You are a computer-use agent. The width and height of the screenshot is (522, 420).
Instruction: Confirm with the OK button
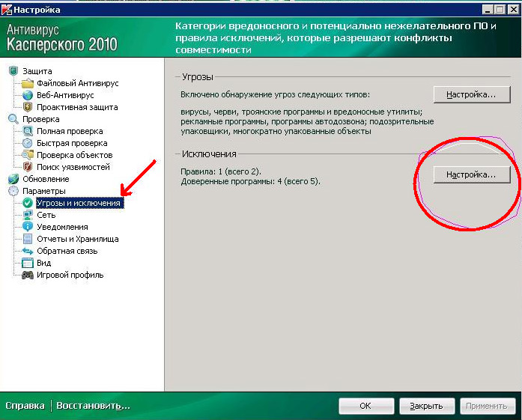click(x=366, y=406)
